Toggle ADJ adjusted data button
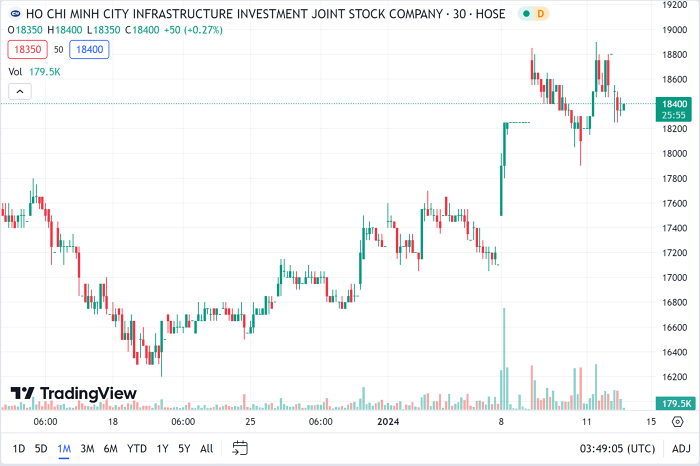The image size is (700, 466). coord(681,449)
